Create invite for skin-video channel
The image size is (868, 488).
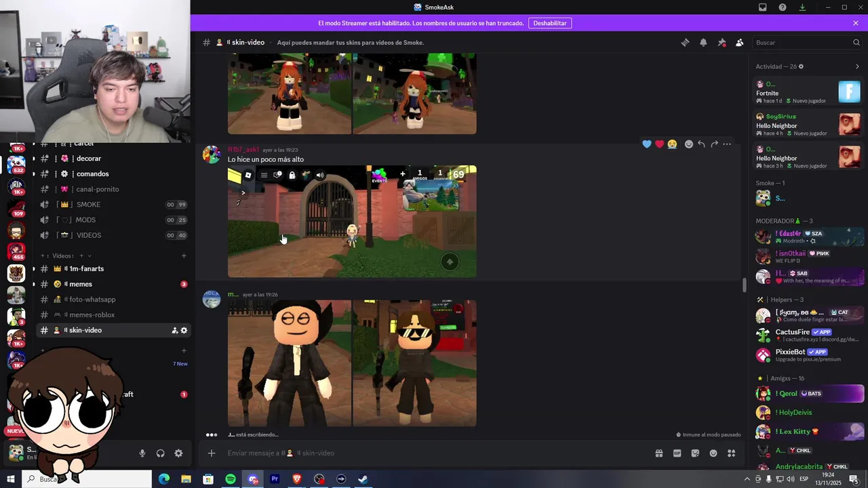pyautogui.click(x=175, y=330)
